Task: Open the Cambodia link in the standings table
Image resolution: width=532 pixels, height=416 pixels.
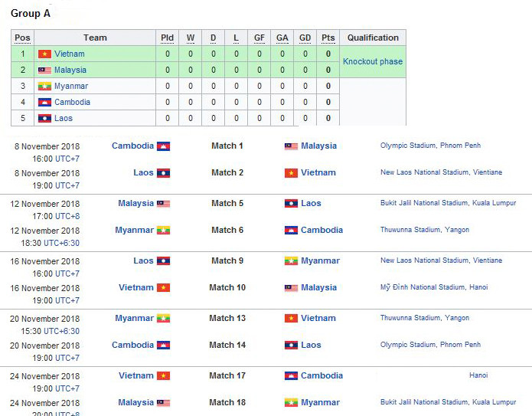Action: 72,103
